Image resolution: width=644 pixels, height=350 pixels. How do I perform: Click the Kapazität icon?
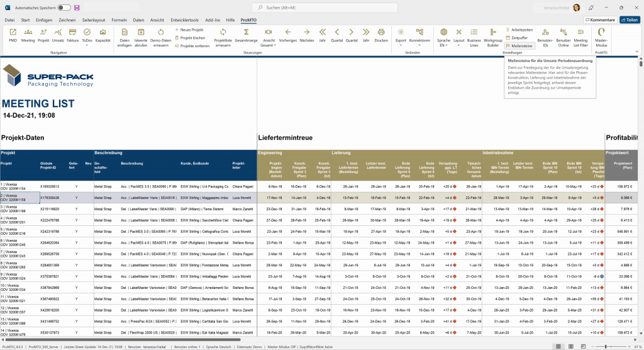tap(103, 35)
